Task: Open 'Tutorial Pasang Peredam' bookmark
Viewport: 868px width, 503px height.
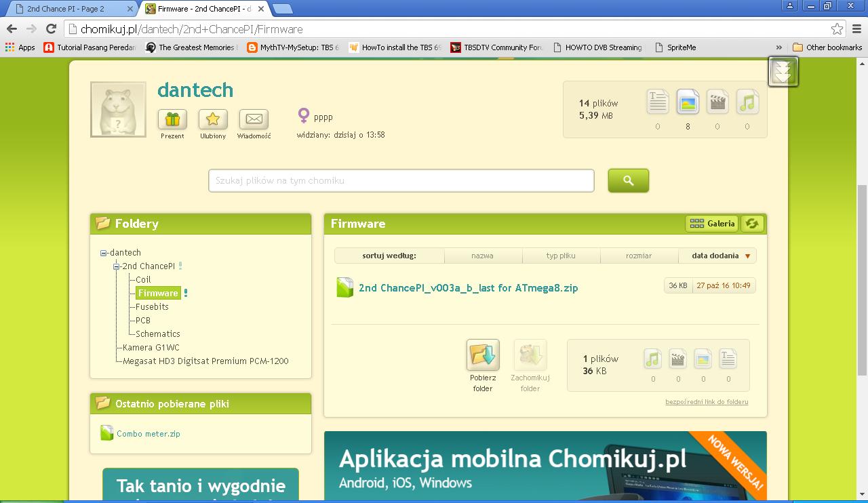Action: coord(90,47)
